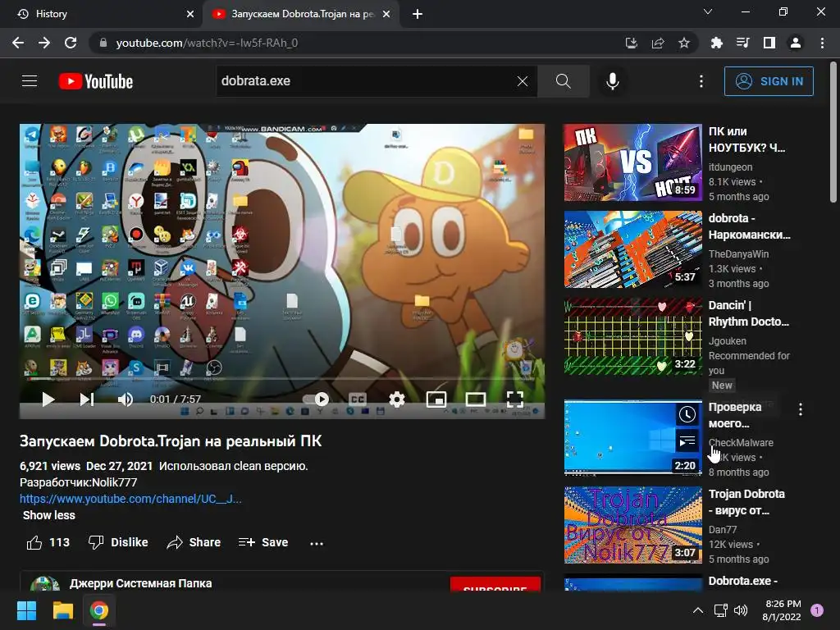840x630 pixels.
Task: Enter full screen mode
Action: click(x=515, y=399)
